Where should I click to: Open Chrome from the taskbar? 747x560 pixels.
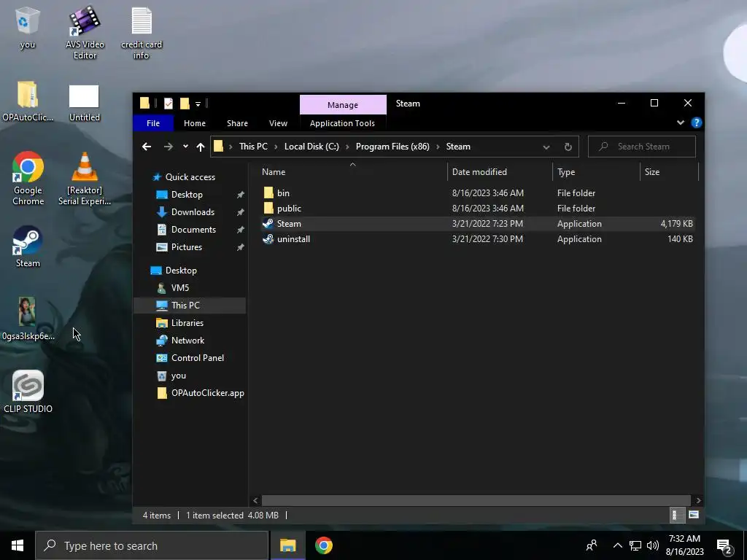coord(323,545)
